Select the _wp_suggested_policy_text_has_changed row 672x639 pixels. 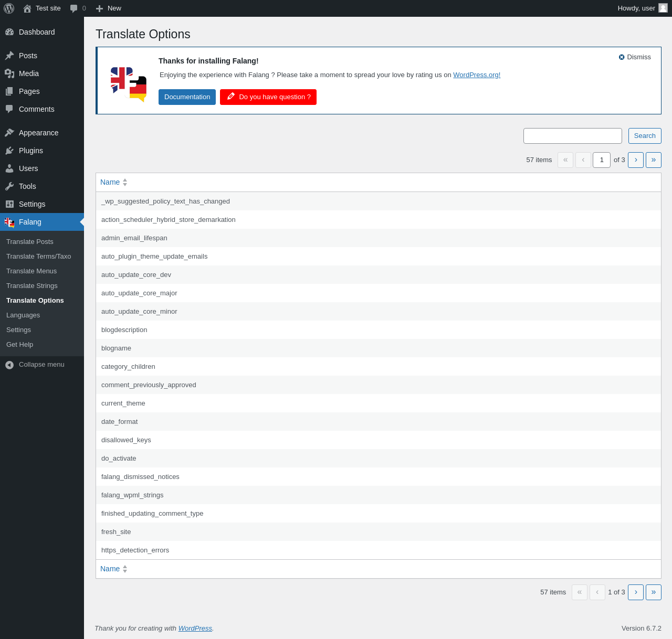[x=379, y=201]
